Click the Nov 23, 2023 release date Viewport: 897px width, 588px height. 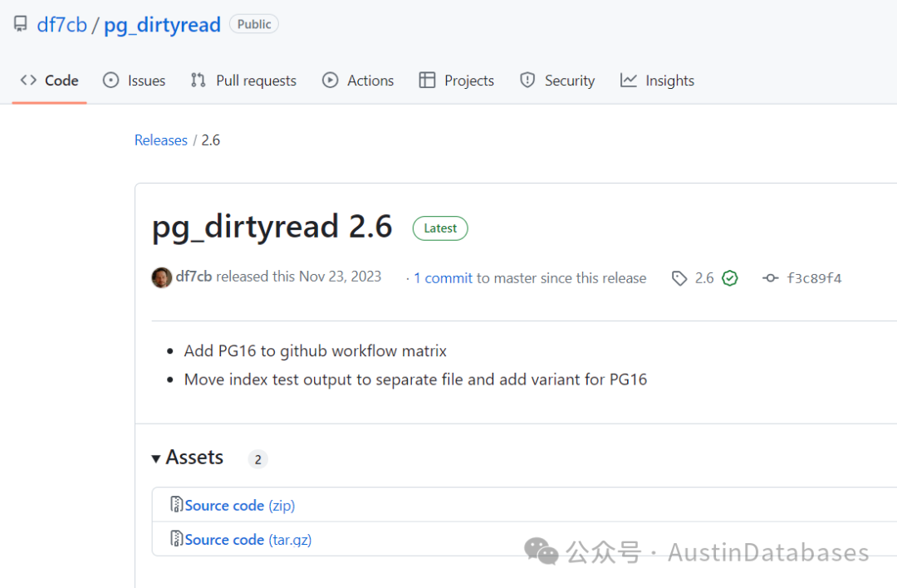[340, 277]
